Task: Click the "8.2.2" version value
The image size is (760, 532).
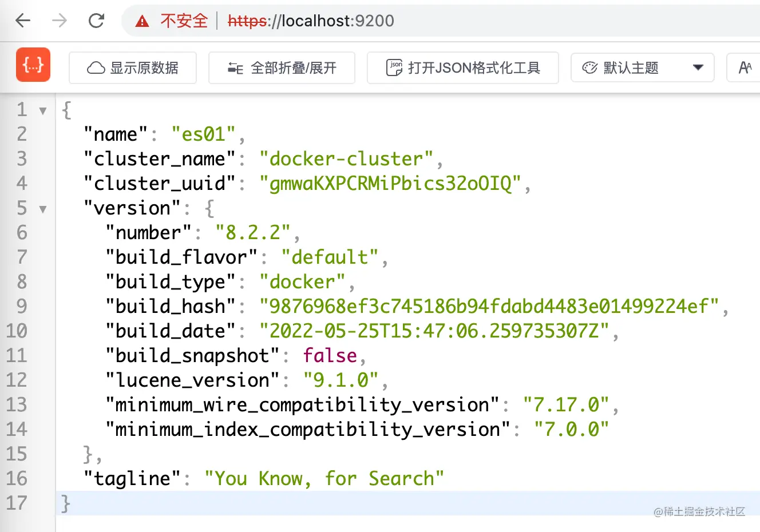Action: [x=253, y=233]
